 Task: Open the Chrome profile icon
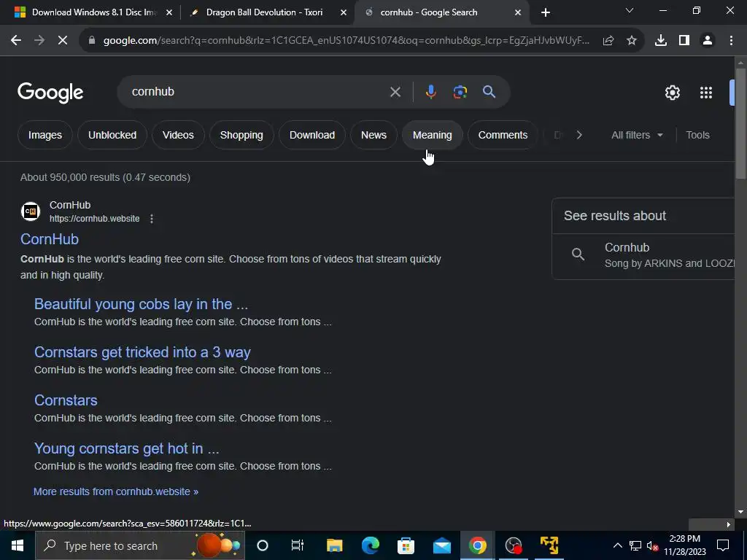(x=708, y=41)
